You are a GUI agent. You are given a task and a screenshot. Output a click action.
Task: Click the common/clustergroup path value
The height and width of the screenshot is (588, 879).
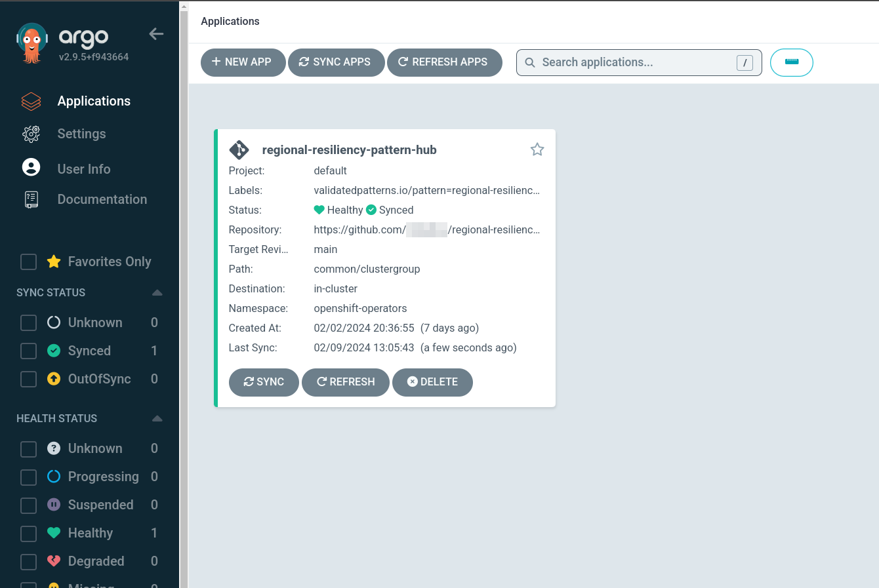coord(367,269)
